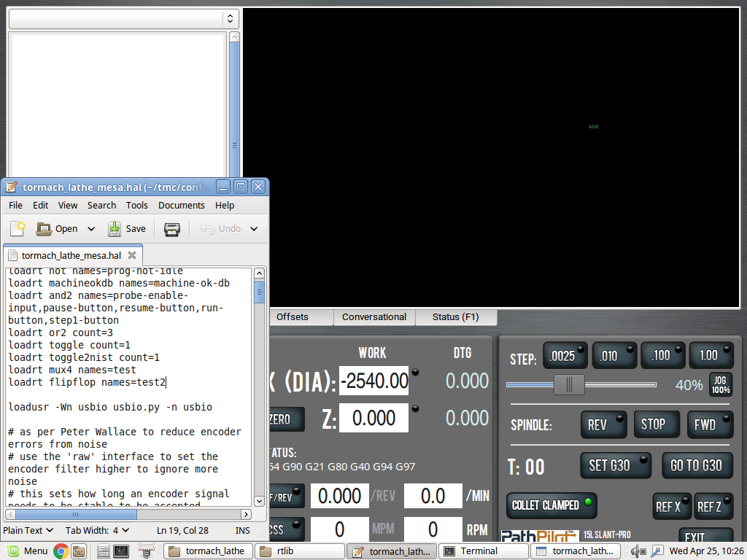
Task: Select the 1.00 step size
Action: point(711,356)
